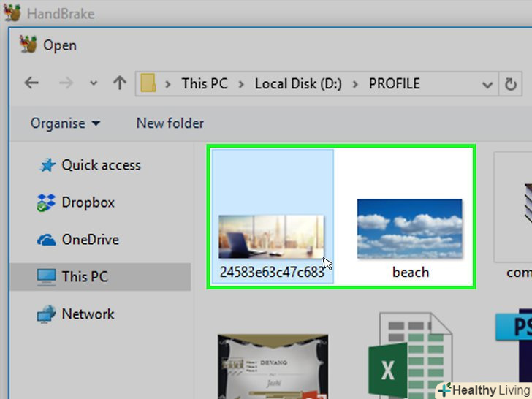Open Network in navigation pane
The height and width of the screenshot is (399, 532).
click(88, 313)
